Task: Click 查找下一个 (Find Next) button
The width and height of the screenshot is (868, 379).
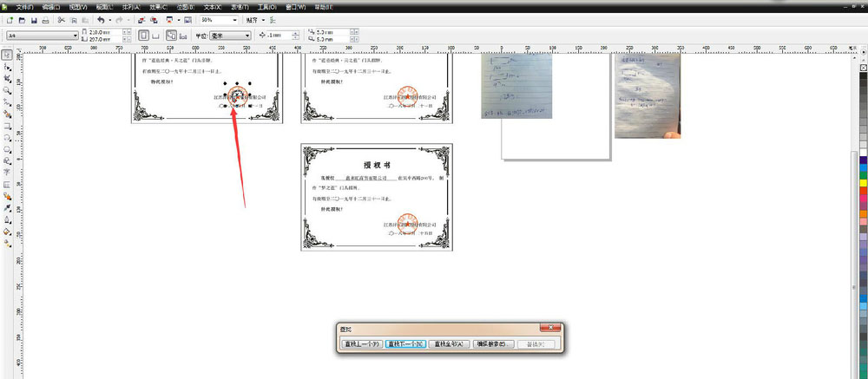Action: (x=405, y=344)
